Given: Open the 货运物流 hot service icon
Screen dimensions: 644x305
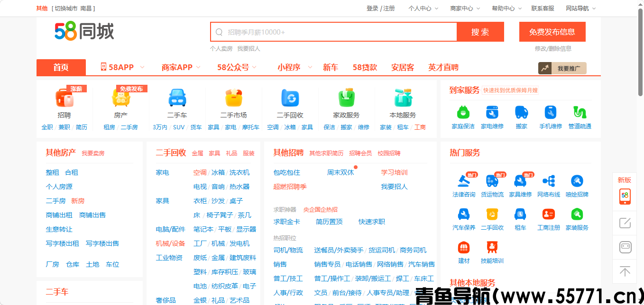Looking at the screenshot, I should (x=492, y=180).
